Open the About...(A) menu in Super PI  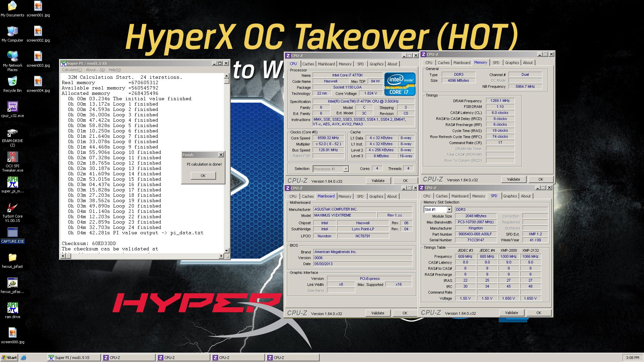tap(95, 70)
